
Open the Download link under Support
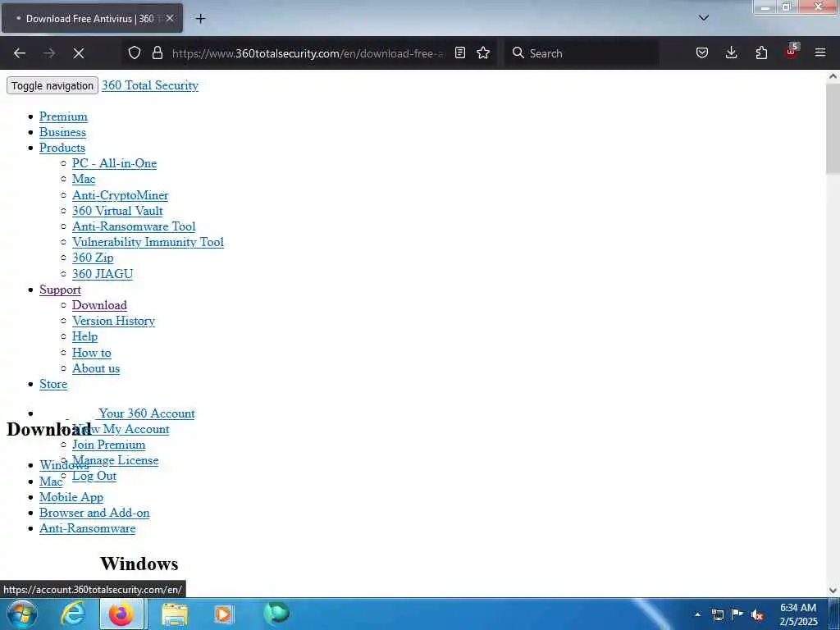pos(99,305)
